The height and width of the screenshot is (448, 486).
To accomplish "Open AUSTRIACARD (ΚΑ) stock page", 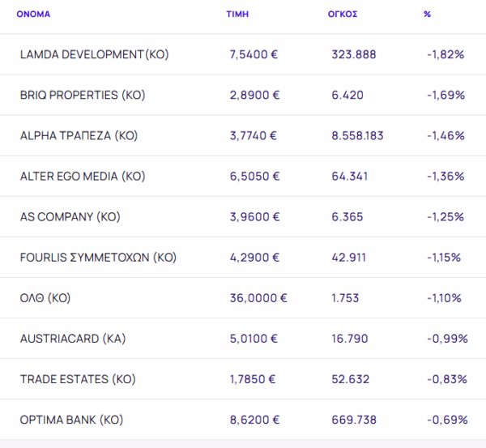I will point(73,338).
